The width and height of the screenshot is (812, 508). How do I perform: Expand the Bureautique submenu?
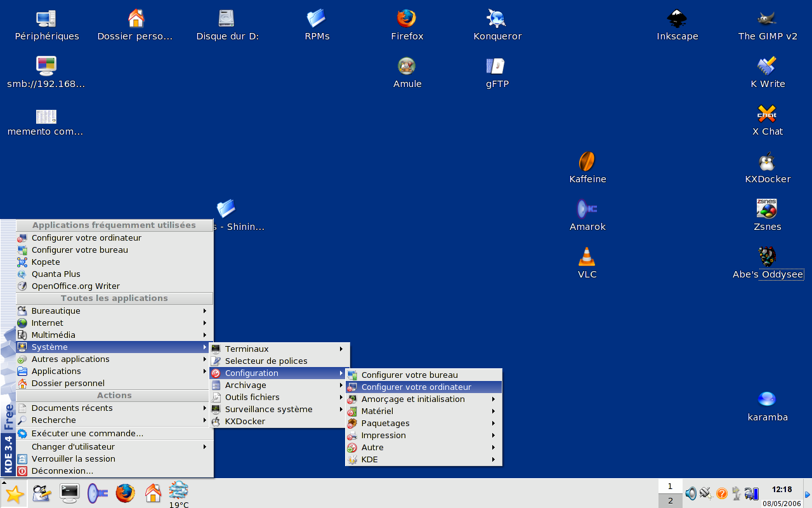[x=115, y=311]
